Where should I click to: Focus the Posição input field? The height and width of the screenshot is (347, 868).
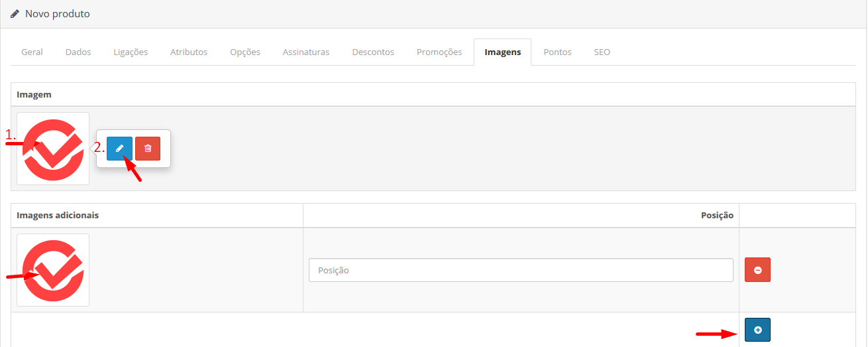click(521, 270)
